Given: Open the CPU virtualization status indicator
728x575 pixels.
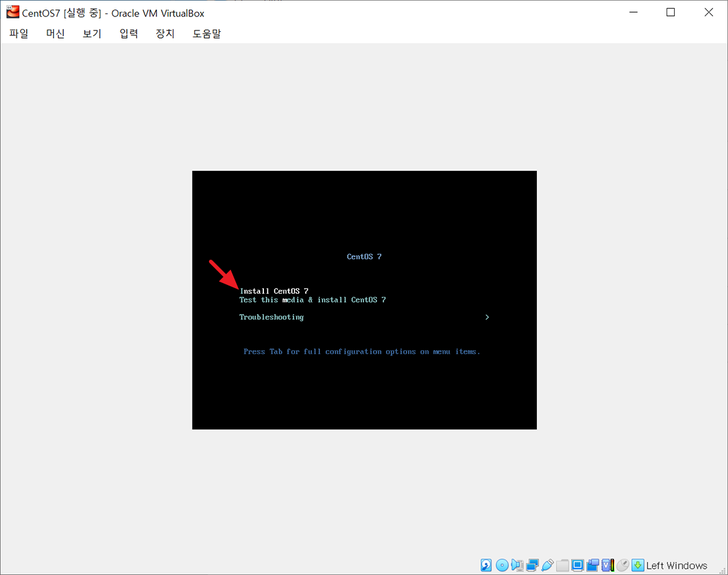Looking at the screenshot, I should click(x=608, y=566).
